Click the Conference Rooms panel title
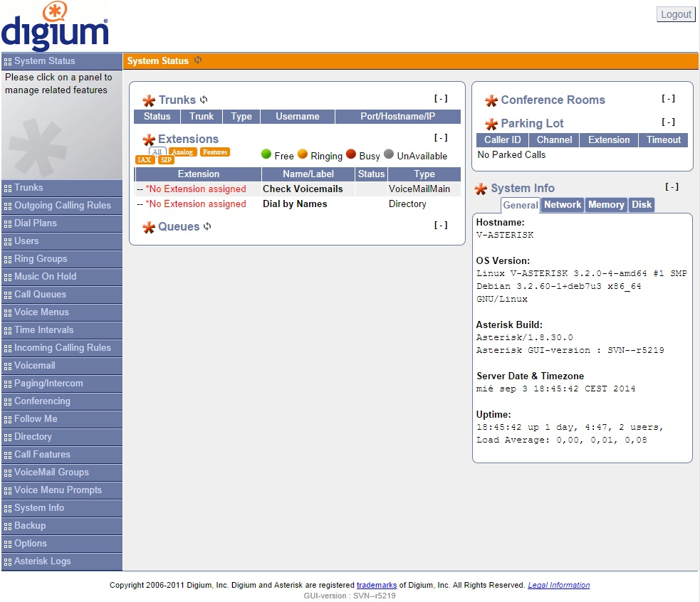 pos(553,100)
